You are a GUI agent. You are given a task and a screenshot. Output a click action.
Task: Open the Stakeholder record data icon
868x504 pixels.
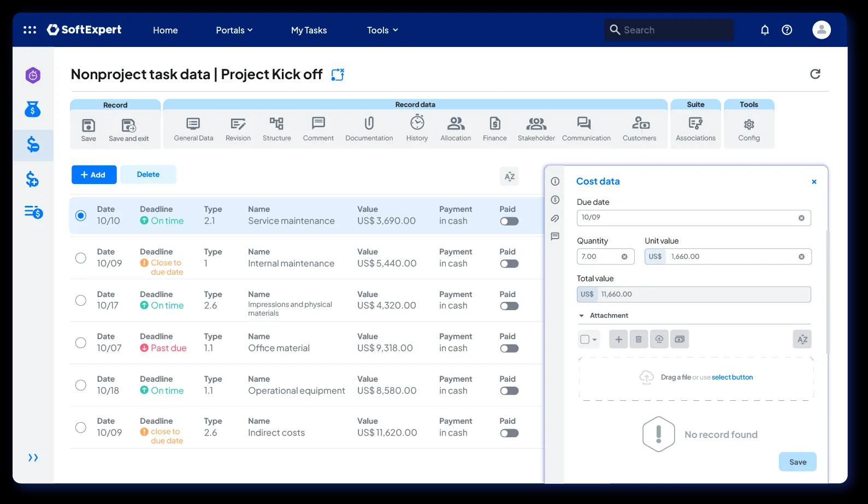[536, 124]
